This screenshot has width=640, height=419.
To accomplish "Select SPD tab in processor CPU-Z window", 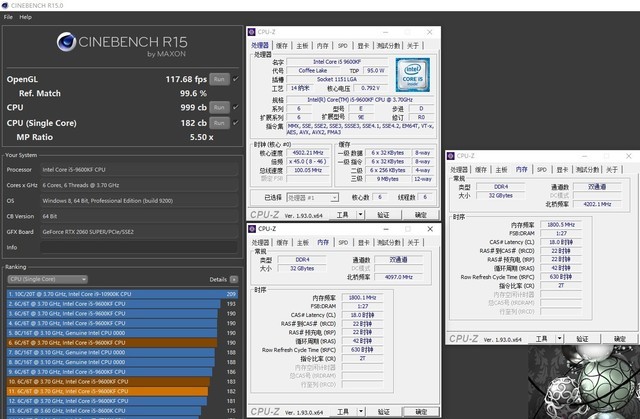I will click(342, 46).
